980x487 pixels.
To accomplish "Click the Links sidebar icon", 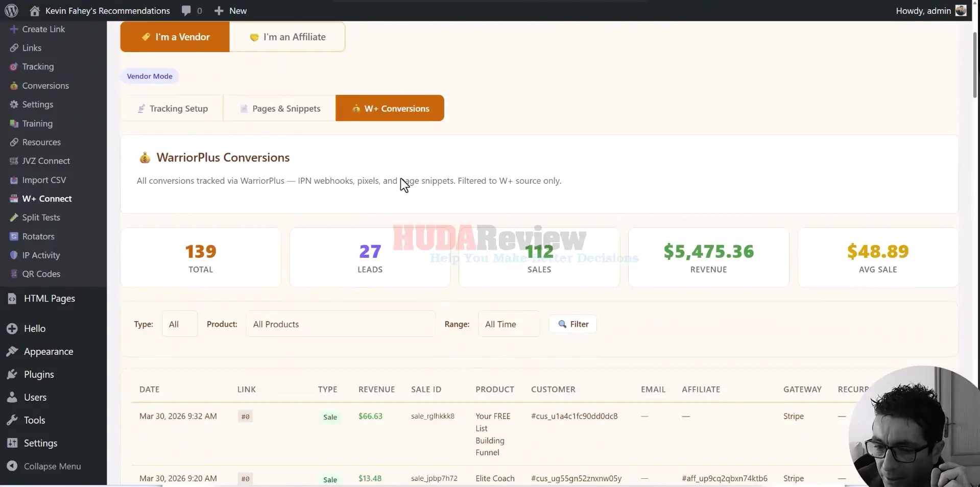I will [x=14, y=48].
